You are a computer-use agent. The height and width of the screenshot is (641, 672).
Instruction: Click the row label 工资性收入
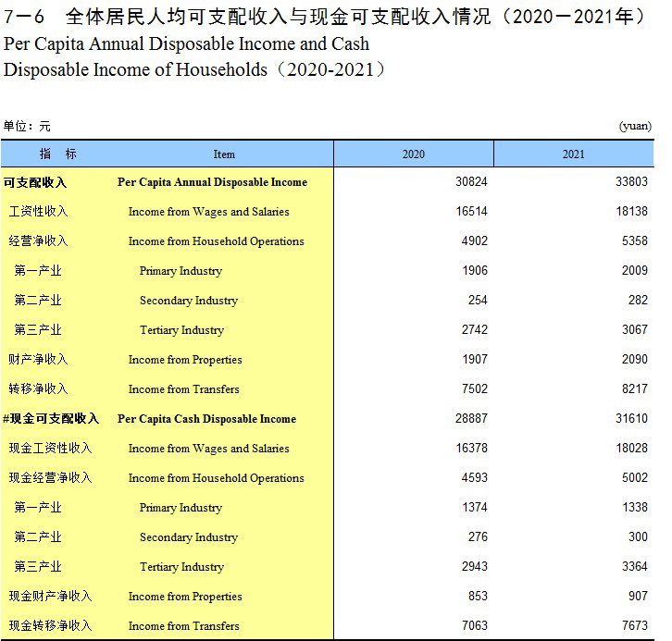tap(38, 211)
